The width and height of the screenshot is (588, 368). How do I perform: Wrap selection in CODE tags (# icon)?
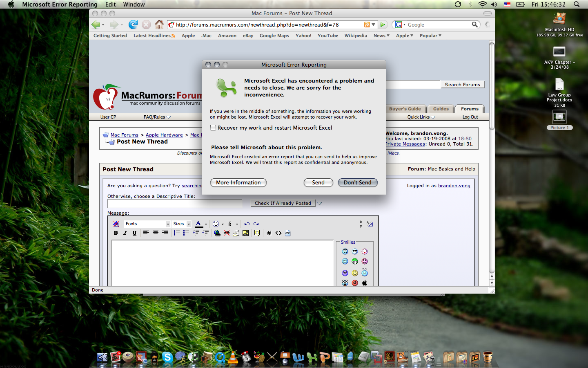(x=269, y=233)
